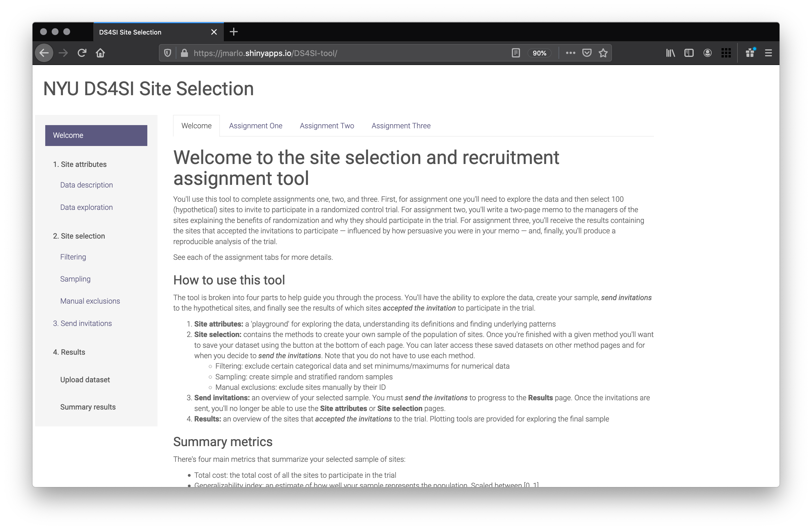The height and width of the screenshot is (530, 812).
Task: Click the macOS window close button
Action: 43,32
